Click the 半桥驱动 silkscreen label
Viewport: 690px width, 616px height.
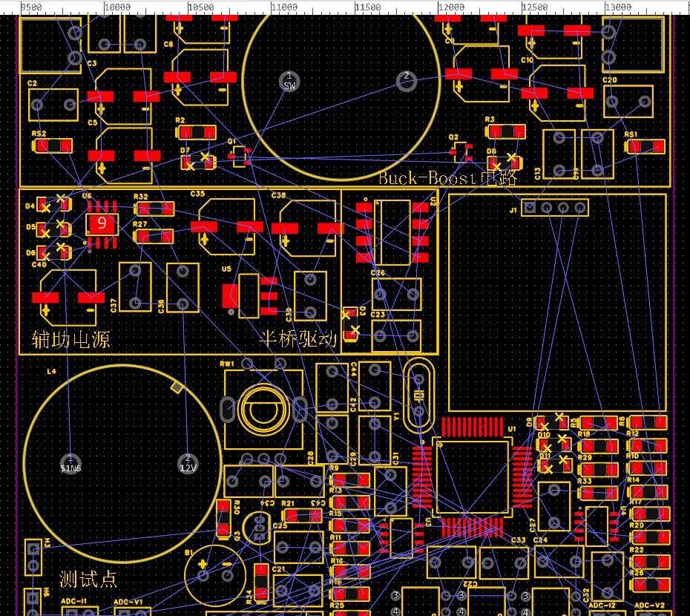(x=298, y=338)
